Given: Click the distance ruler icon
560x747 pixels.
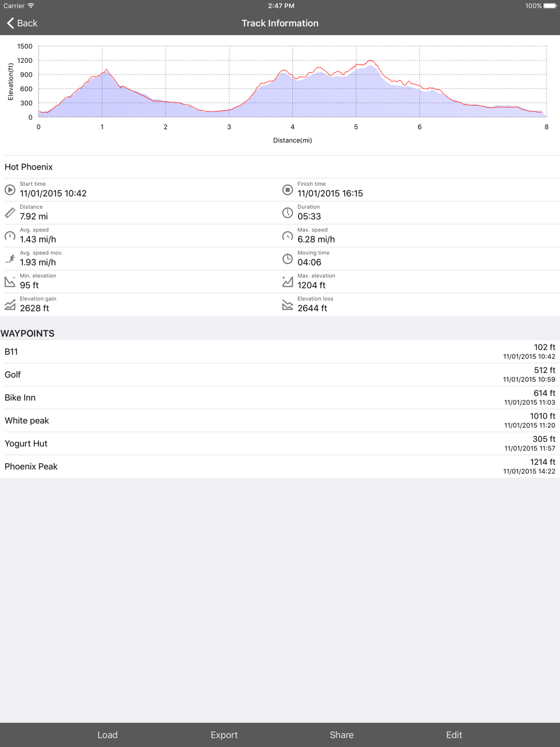Looking at the screenshot, I should click(10, 213).
